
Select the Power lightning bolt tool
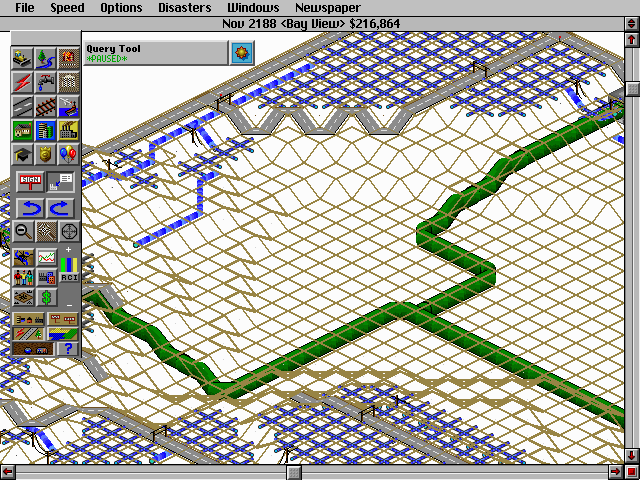pyautogui.click(x=22, y=82)
